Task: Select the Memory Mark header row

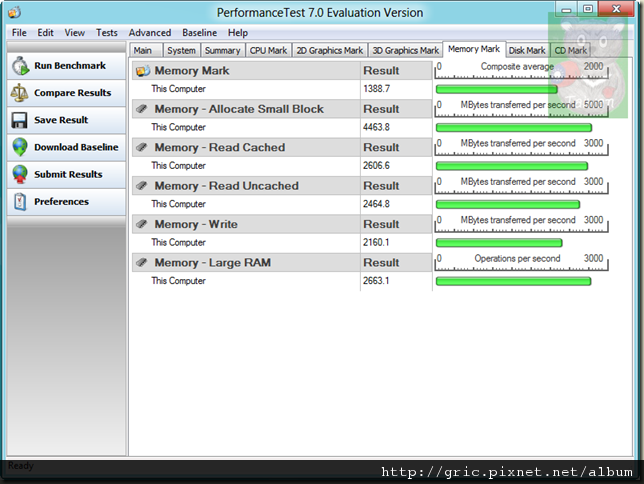Action: click(x=282, y=71)
